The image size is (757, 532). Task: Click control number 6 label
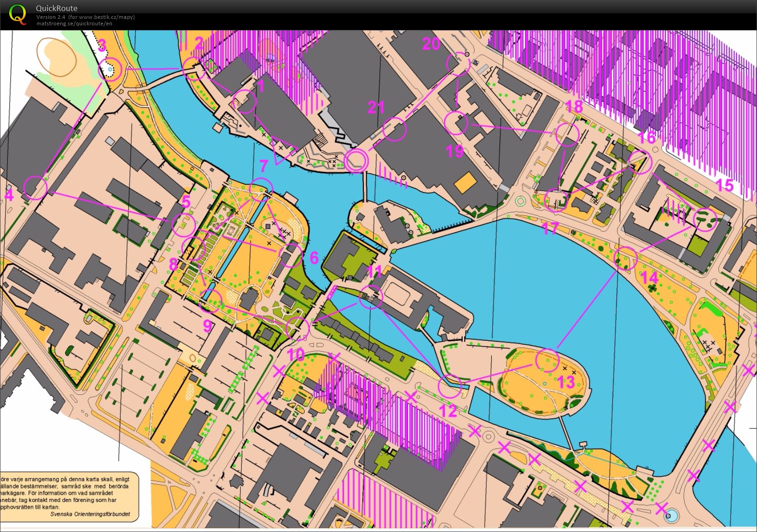(314, 258)
